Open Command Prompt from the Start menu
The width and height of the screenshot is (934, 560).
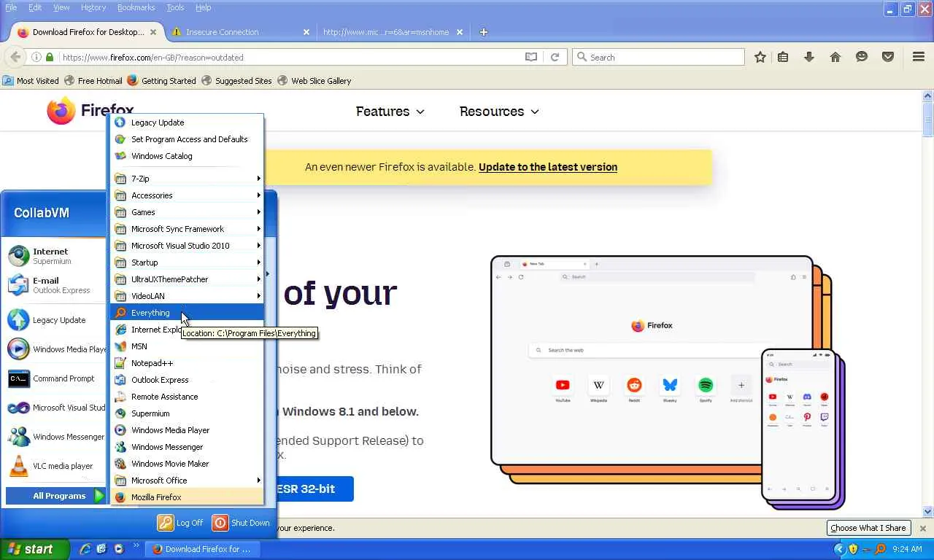(57, 378)
